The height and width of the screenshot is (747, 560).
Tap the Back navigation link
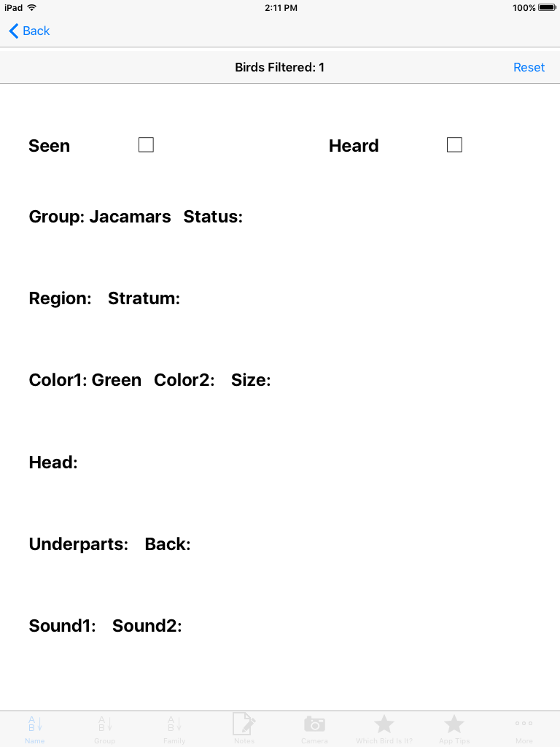click(x=29, y=31)
